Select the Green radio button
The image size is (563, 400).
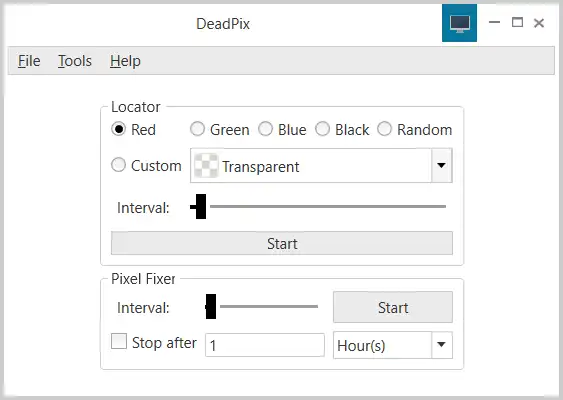click(x=197, y=129)
